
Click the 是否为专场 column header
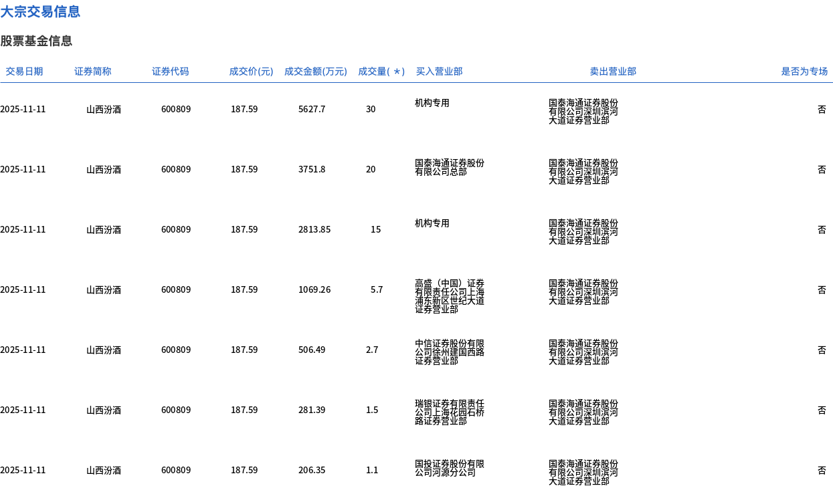[x=804, y=72]
